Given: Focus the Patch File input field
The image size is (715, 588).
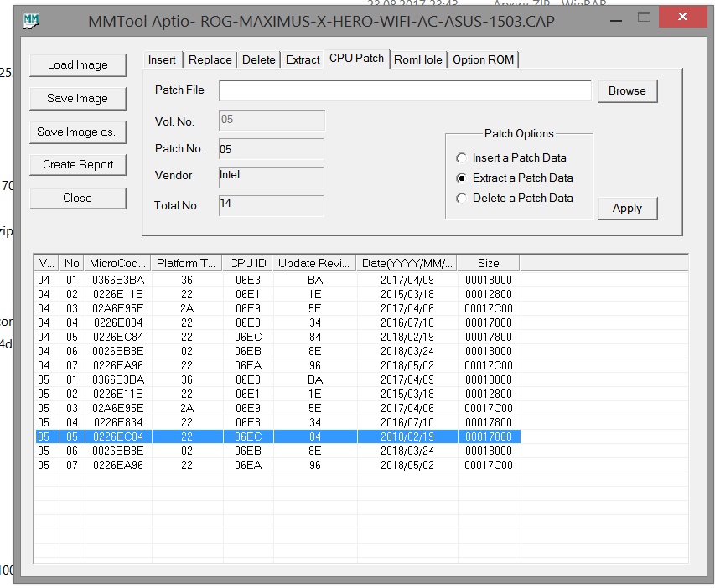Looking at the screenshot, I should click(405, 90).
